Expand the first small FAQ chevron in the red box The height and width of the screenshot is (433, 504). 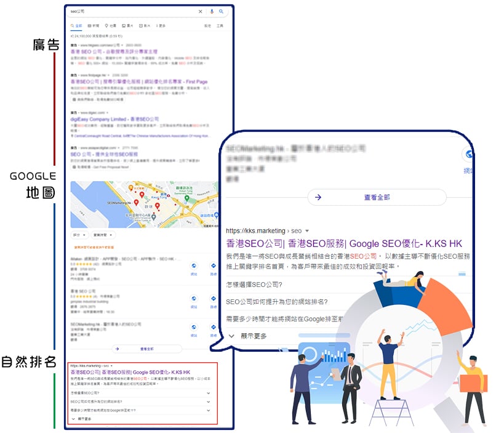pyautogui.click(x=208, y=393)
